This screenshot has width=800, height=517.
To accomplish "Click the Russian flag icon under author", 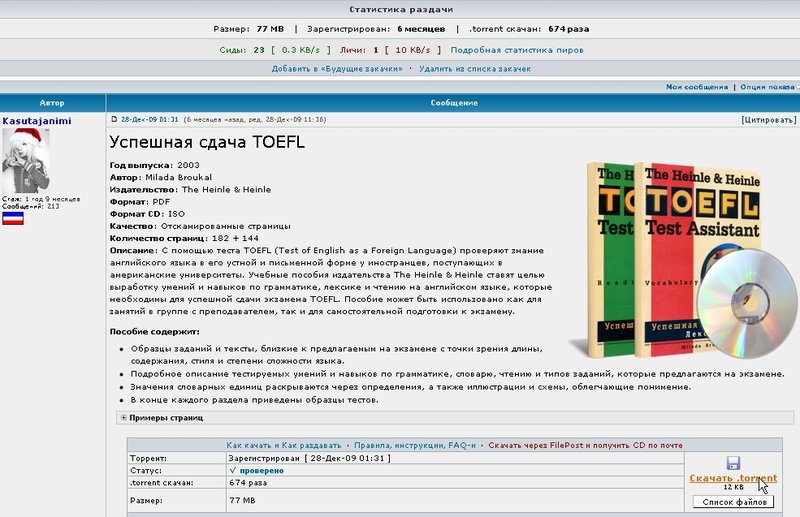I will [x=13, y=217].
